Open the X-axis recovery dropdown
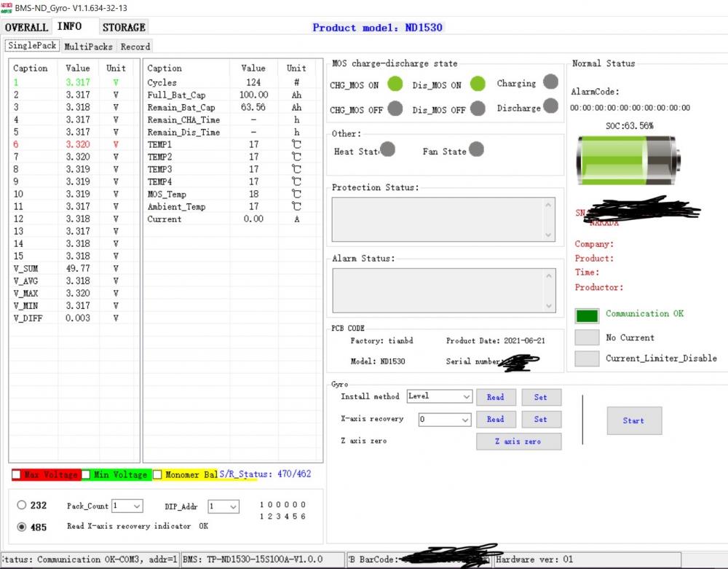The width and height of the screenshot is (728, 569). (444, 419)
